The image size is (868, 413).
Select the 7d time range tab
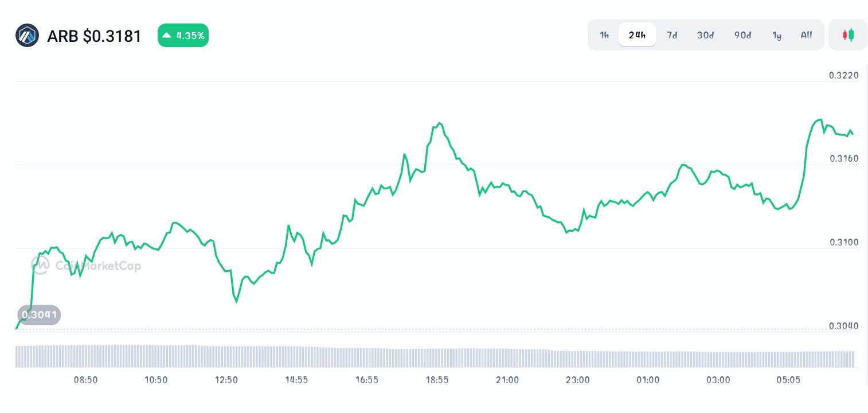672,35
